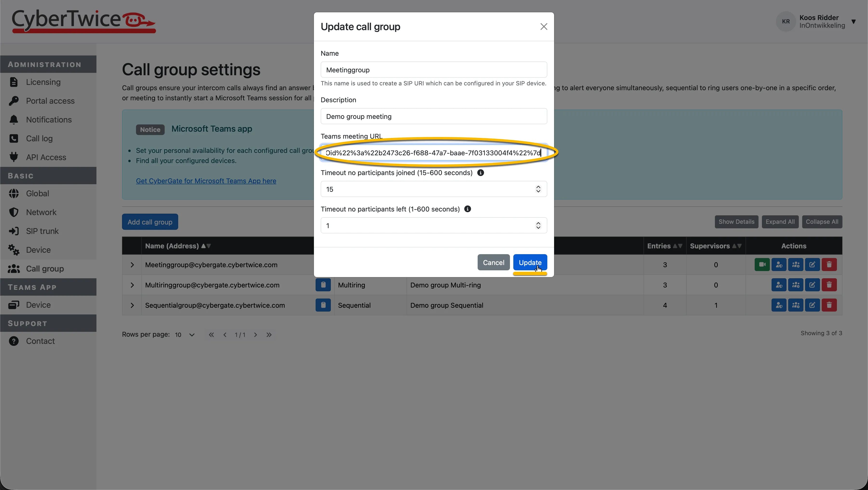This screenshot has width=868, height=490.
Task: Click the info icon next to timeout joined
Action: coord(481,173)
